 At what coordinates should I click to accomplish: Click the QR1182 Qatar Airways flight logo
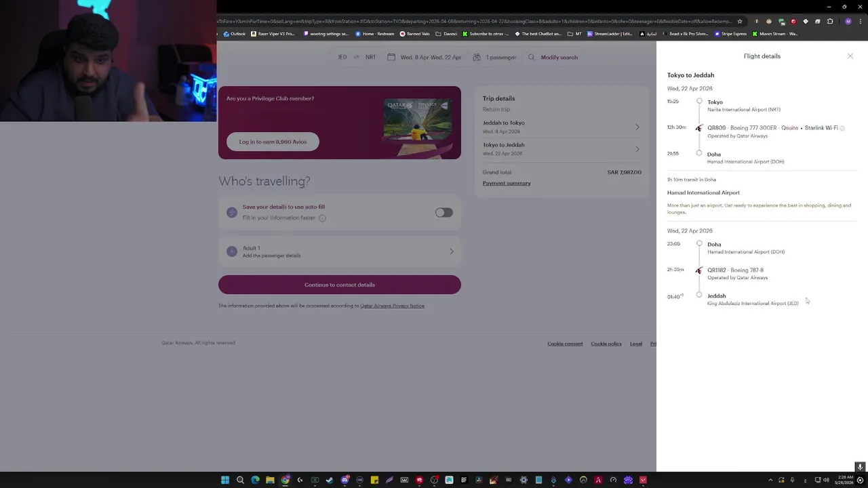(699, 270)
